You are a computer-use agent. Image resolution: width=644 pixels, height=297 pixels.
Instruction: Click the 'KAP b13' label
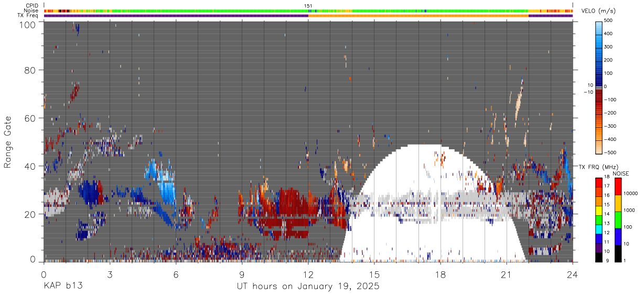coord(63,287)
